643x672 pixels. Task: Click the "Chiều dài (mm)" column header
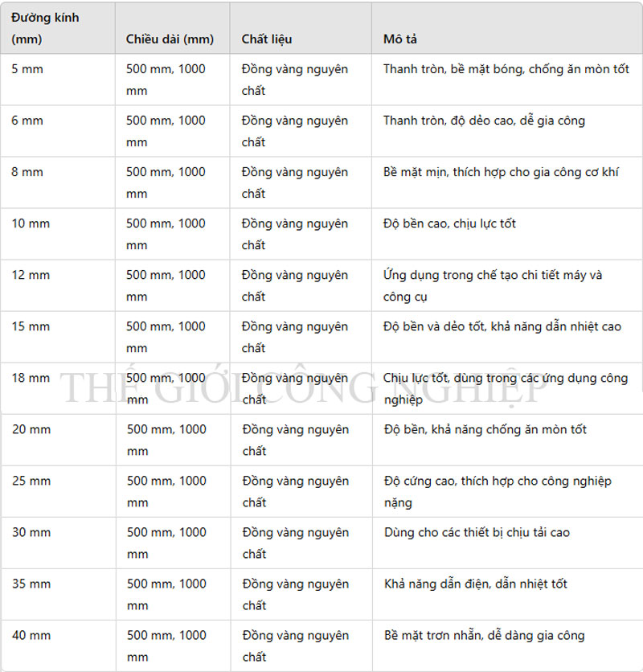pyautogui.click(x=170, y=39)
